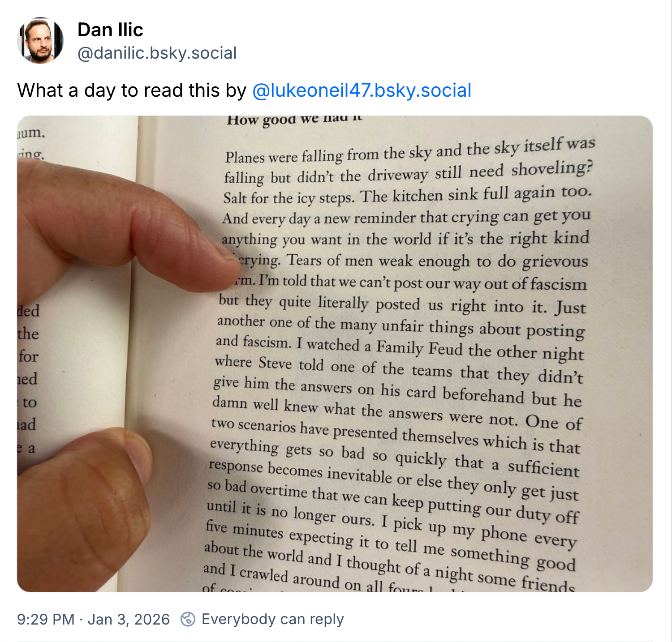Click the post text "What a day to read this by"
Screen dimensions: 672x642
coord(132,90)
